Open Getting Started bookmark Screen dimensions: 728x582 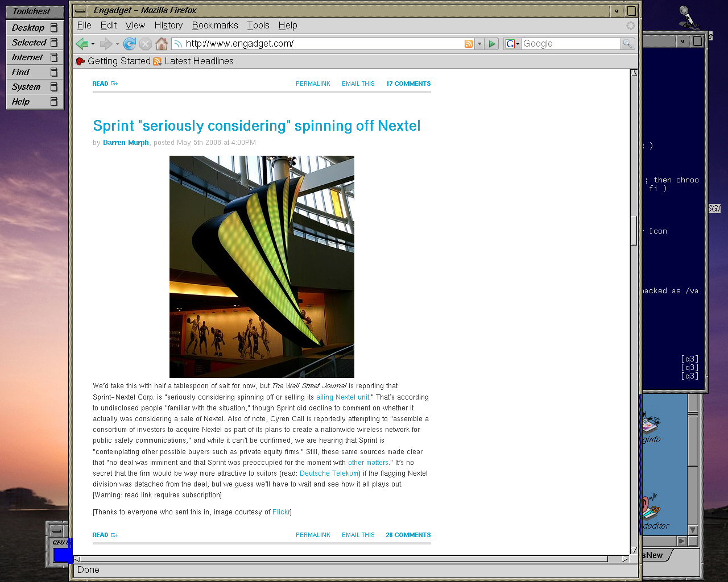coord(113,61)
